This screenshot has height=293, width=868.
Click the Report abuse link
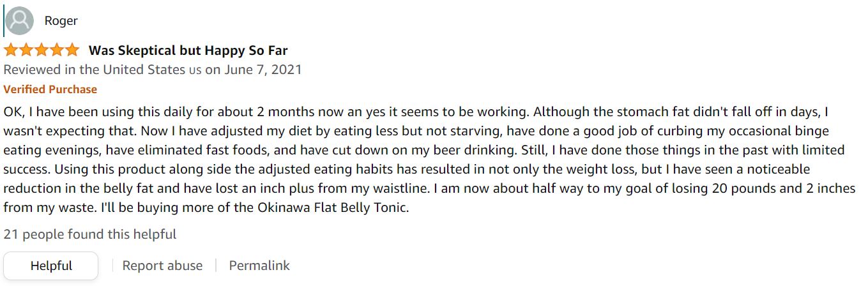(162, 266)
